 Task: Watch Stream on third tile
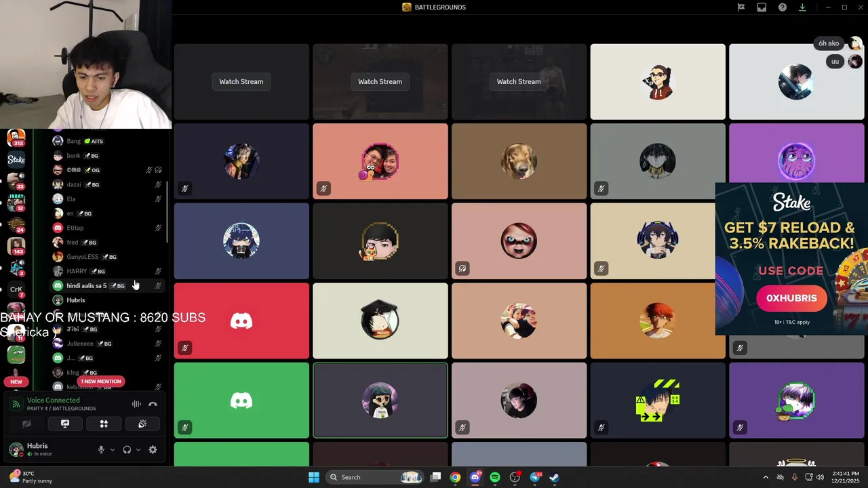pyautogui.click(x=519, y=81)
